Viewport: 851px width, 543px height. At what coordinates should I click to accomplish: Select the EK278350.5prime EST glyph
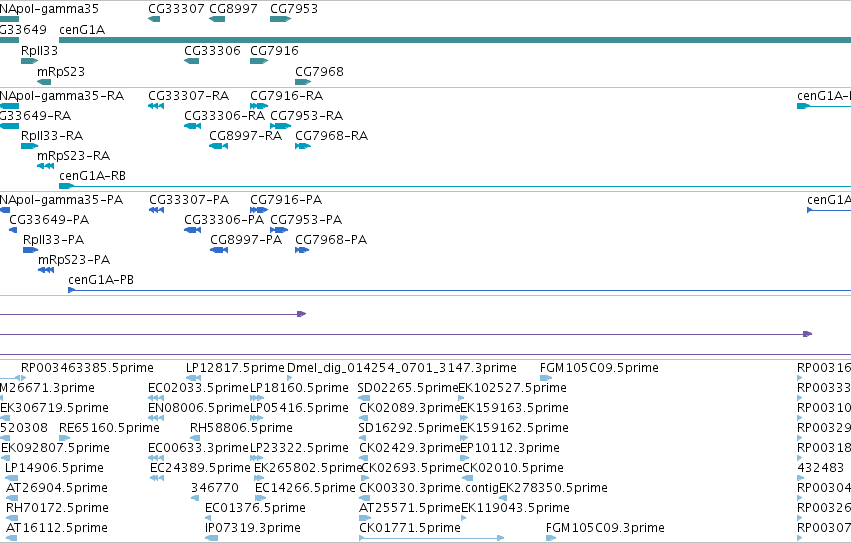coord(503,498)
